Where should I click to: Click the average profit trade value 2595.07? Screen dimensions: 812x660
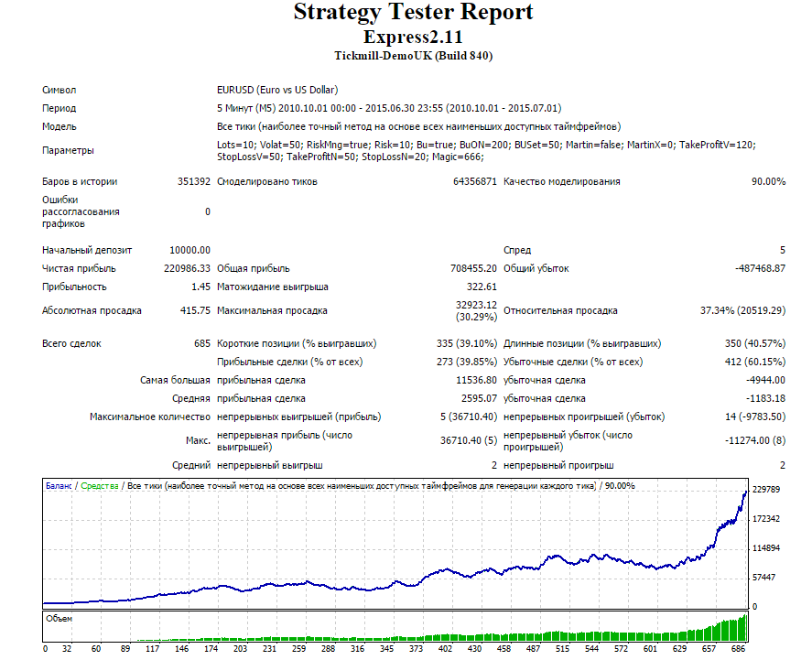coord(479,398)
